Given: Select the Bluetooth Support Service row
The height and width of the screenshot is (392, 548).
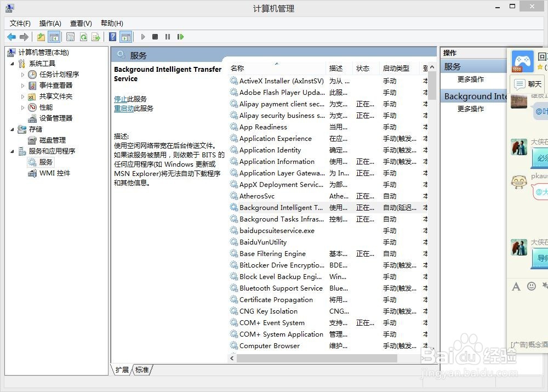Looking at the screenshot, I should [328, 288].
